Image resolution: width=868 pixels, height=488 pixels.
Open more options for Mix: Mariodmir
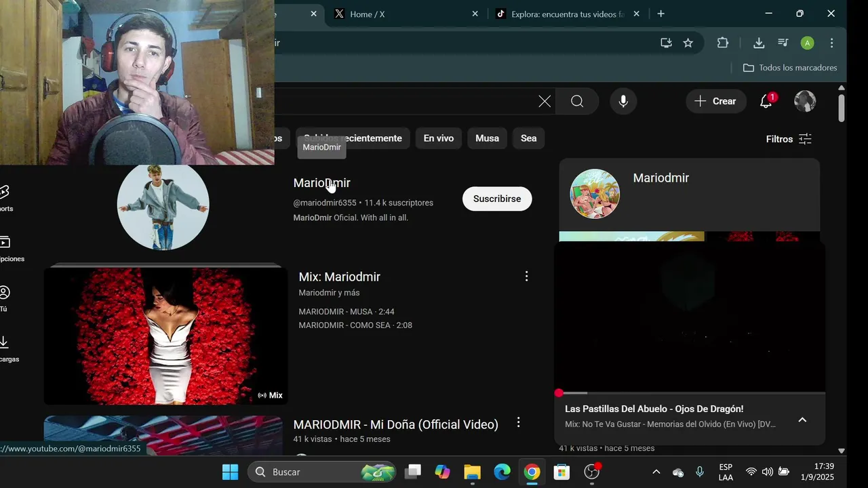pos(526,277)
